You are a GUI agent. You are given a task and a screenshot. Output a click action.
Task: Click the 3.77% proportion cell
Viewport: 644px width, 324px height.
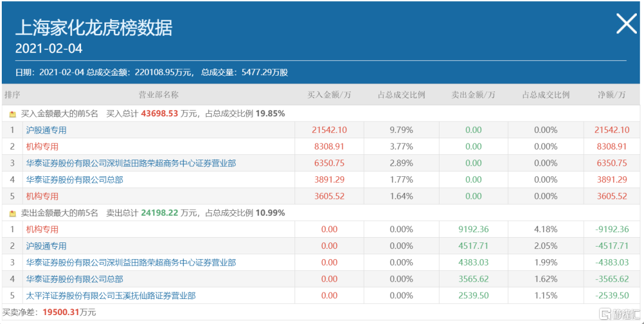tap(401, 147)
